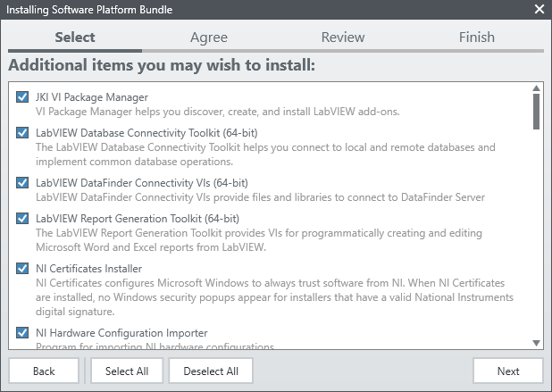
Task: Click Deselect All button
Action: 211,371
